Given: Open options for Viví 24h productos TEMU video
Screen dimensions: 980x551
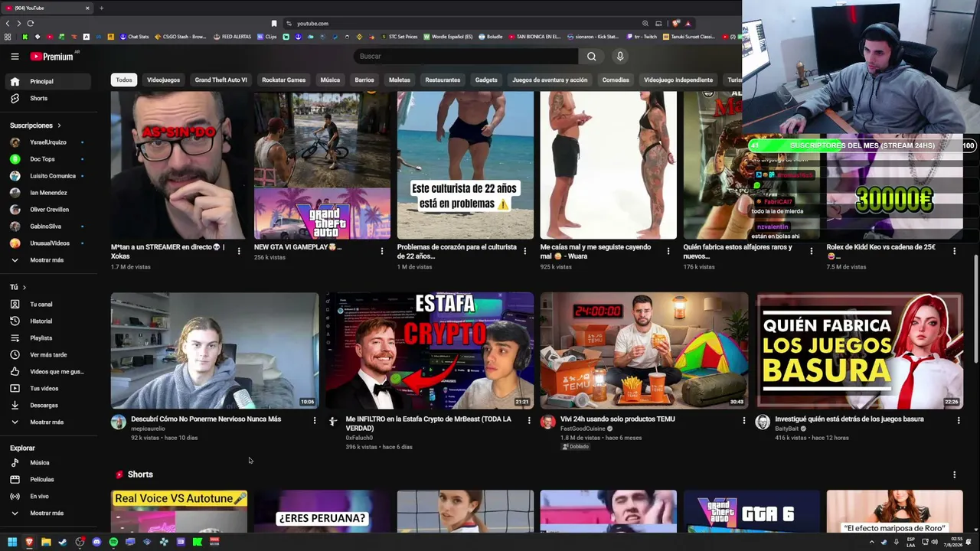Looking at the screenshot, I should 743,420.
